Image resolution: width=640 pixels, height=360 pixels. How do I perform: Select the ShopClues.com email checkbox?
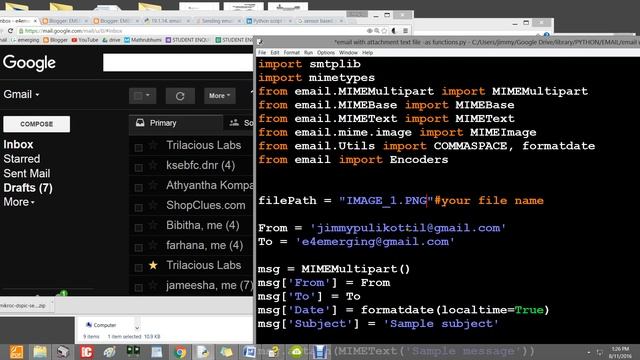139,207
